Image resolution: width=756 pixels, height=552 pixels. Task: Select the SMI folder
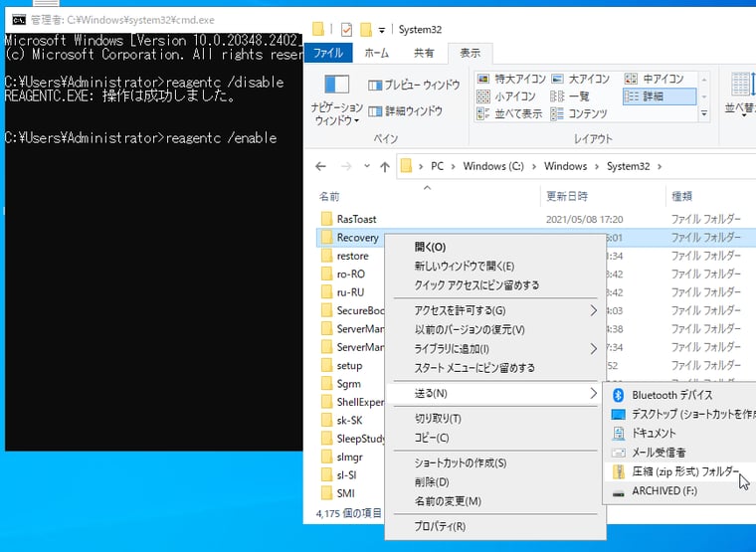pos(346,493)
